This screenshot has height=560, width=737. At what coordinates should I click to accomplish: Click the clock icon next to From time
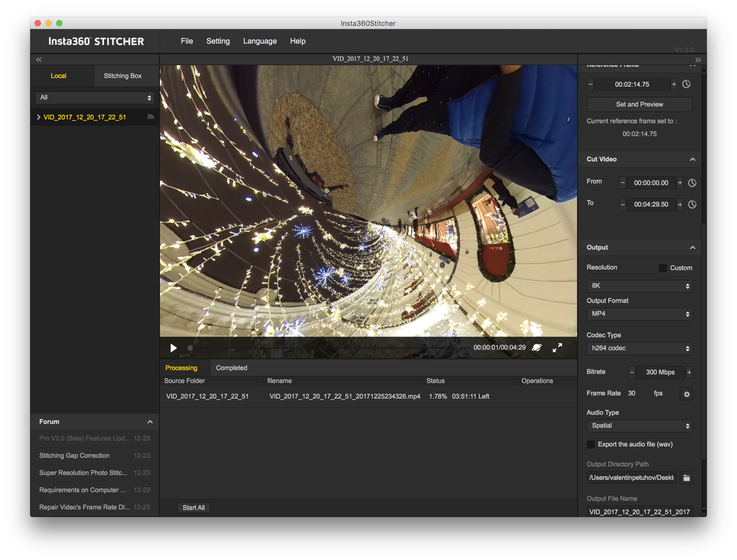(692, 183)
